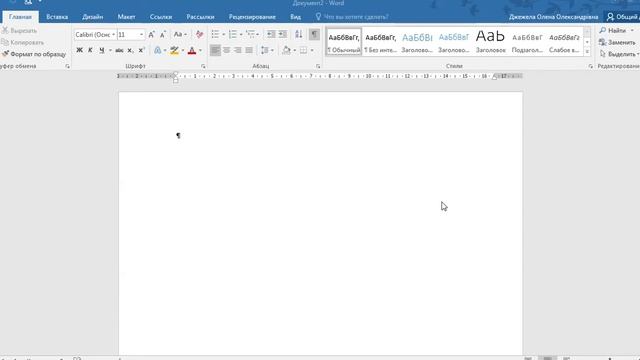Click Копировать to copy selection
640x360 pixels.
click(22, 42)
